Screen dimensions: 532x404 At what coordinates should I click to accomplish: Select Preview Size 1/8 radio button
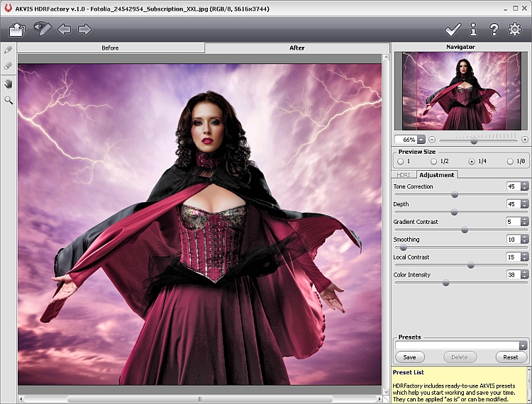[510, 162]
